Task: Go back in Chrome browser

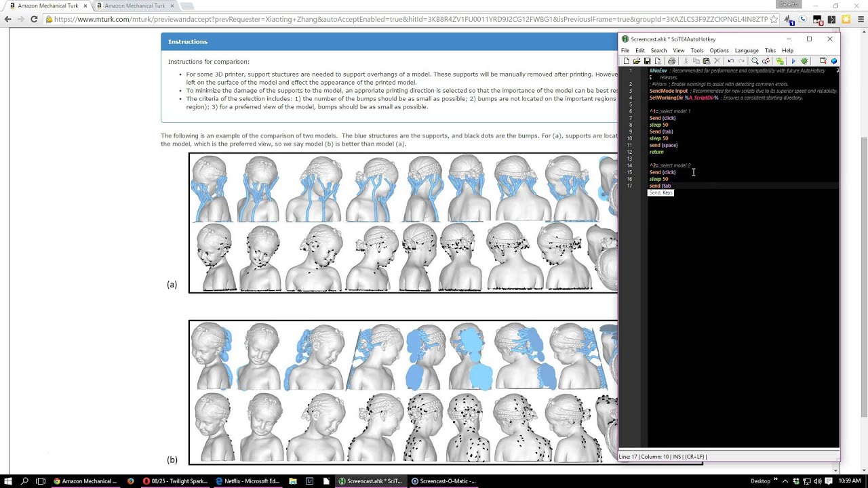Action: click(x=8, y=20)
